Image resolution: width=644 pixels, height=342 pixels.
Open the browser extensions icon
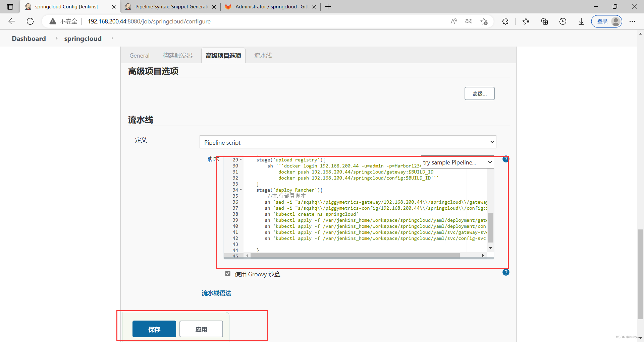505,21
